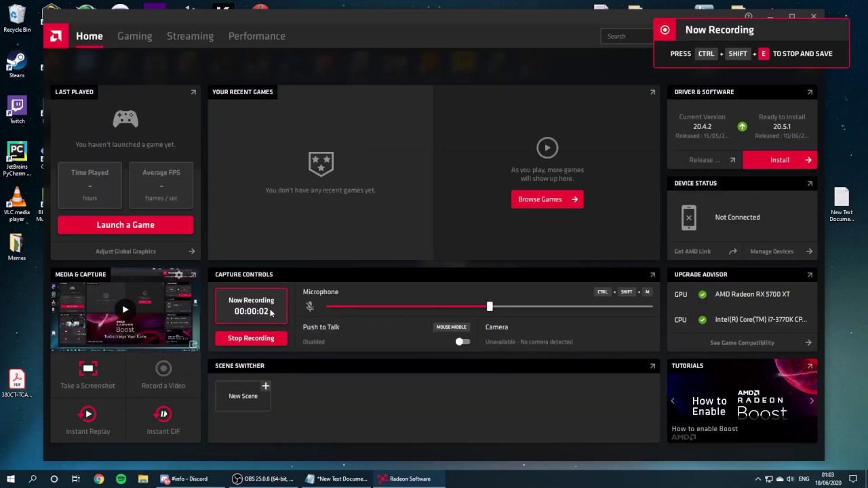Play the Radeon Boost media thumbnail
Image resolution: width=868 pixels, height=488 pixels.
(x=125, y=310)
